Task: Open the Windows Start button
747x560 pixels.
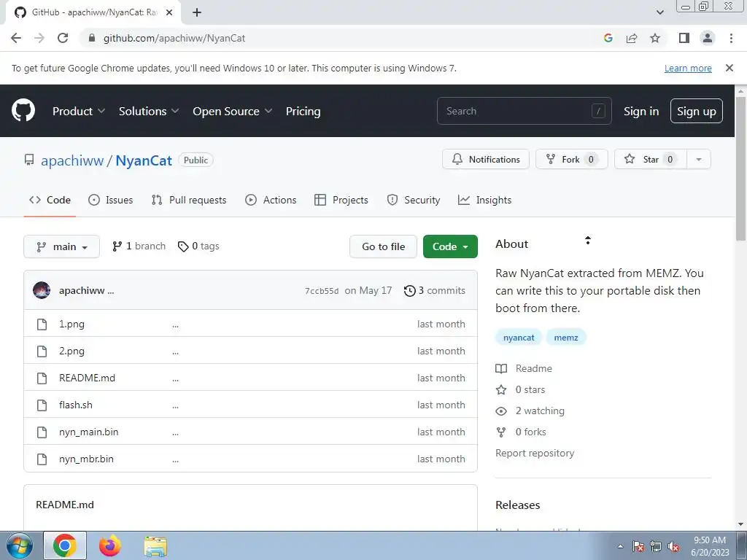Action: click(x=19, y=545)
